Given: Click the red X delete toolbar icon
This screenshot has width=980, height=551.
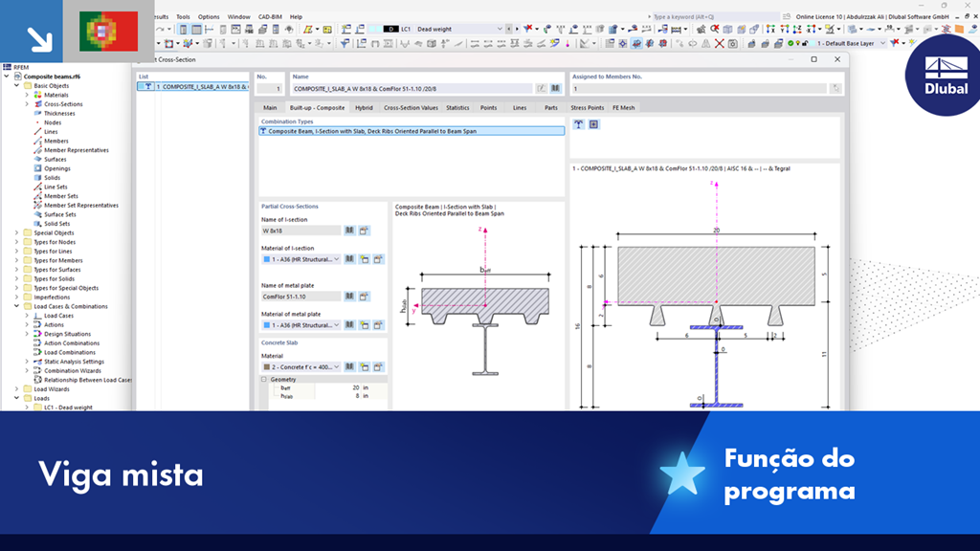Looking at the screenshot, I should [x=720, y=44].
